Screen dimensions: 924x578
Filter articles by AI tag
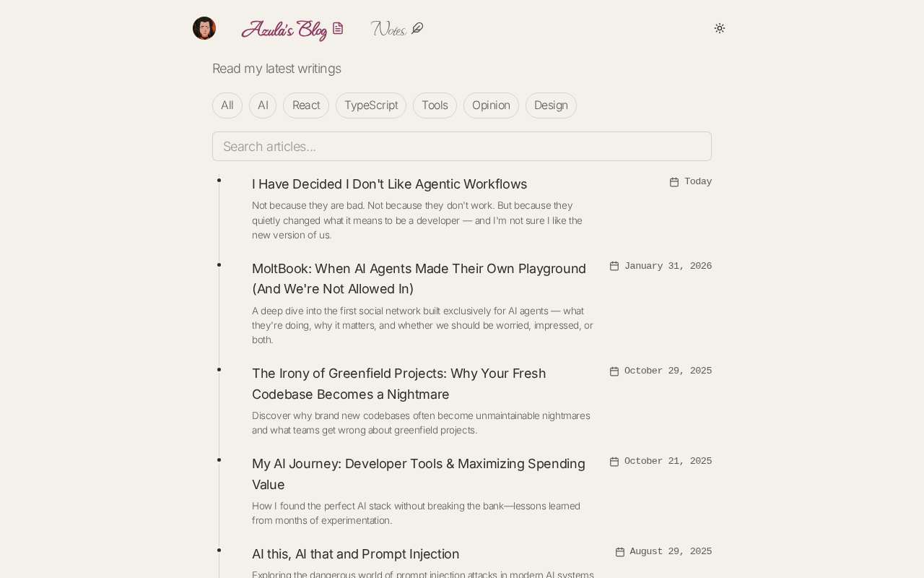pos(263,105)
